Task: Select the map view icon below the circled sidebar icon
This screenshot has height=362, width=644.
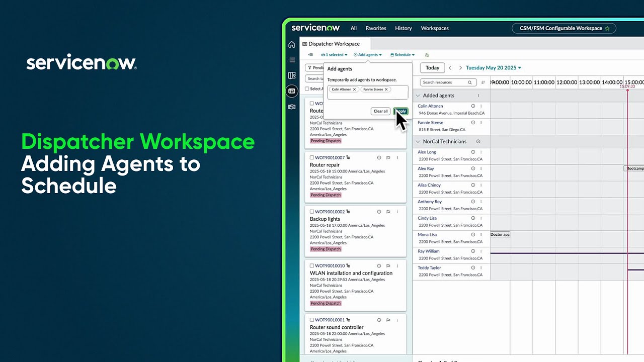Action: point(292,105)
